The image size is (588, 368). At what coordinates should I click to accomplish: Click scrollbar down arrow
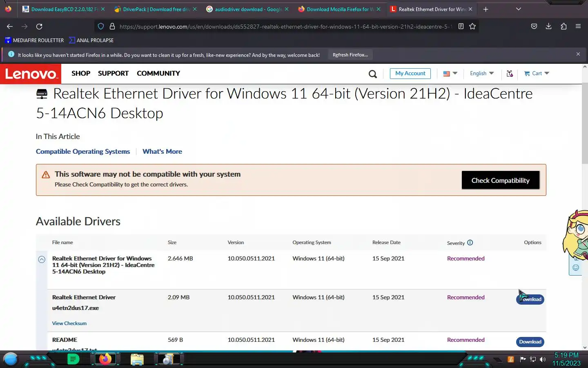click(585, 347)
